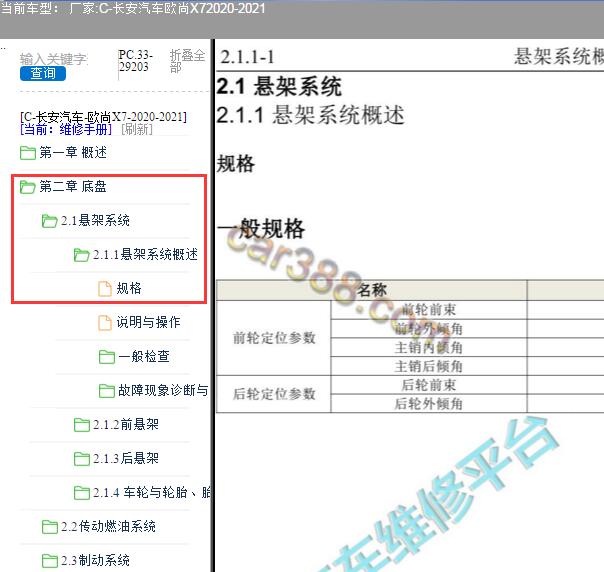Select the 2.3制动系统 tree label
The width and height of the screenshot is (604, 572).
[95, 560]
